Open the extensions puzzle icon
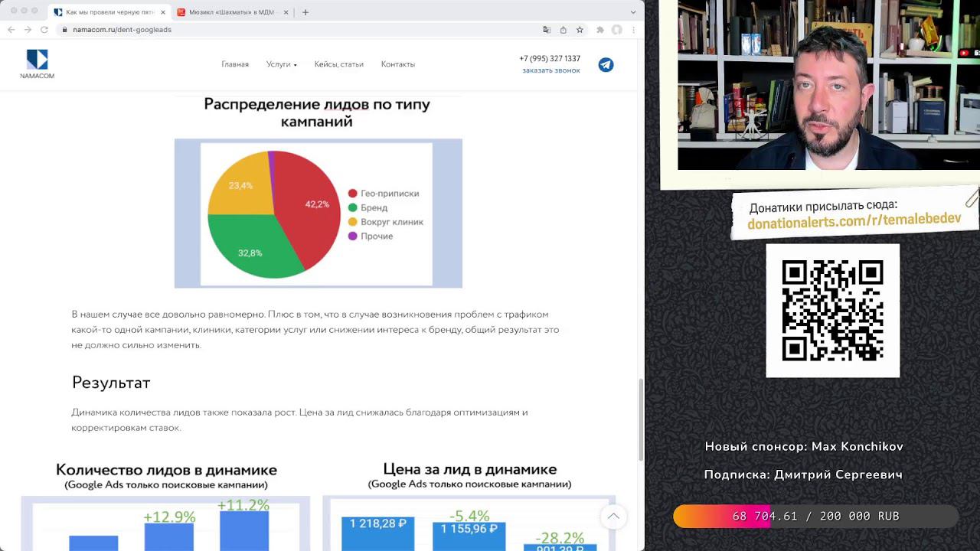This screenshot has width=980, height=551. pos(600,30)
